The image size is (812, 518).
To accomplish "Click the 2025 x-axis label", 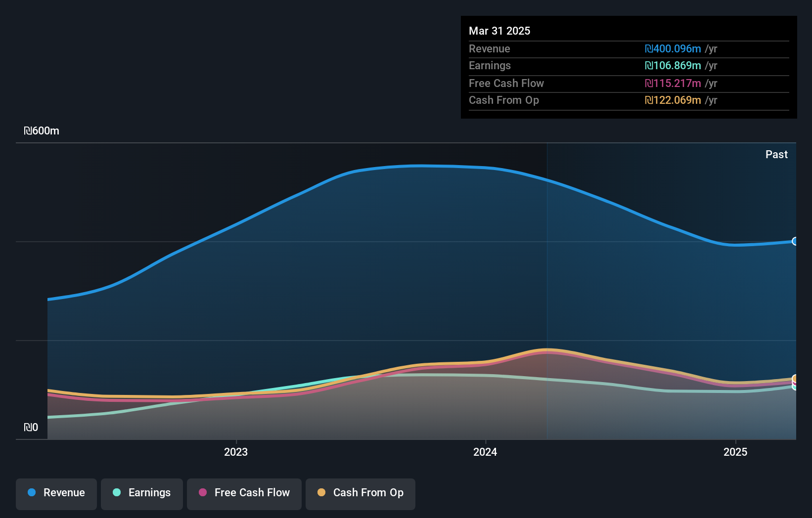I will pos(735,452).
